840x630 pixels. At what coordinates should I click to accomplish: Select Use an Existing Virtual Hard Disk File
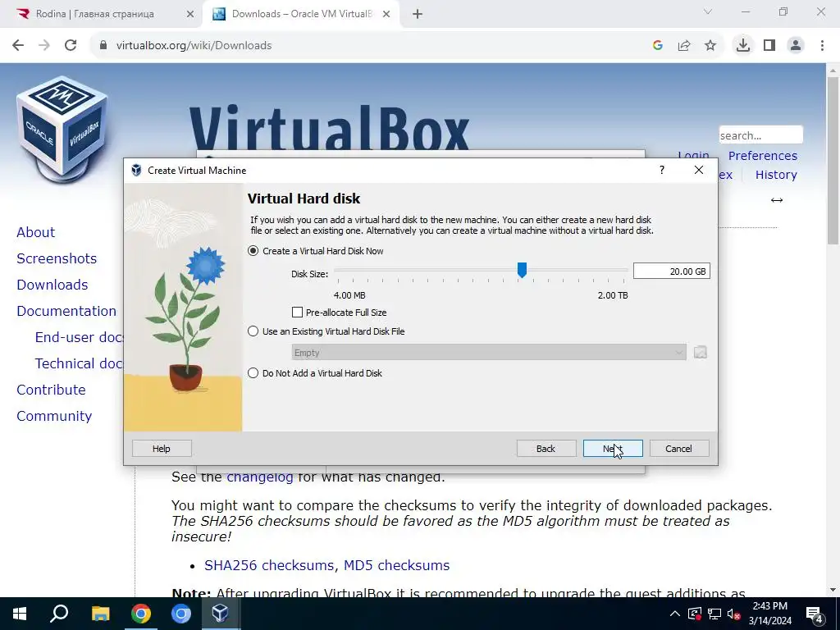coord(253,331)
